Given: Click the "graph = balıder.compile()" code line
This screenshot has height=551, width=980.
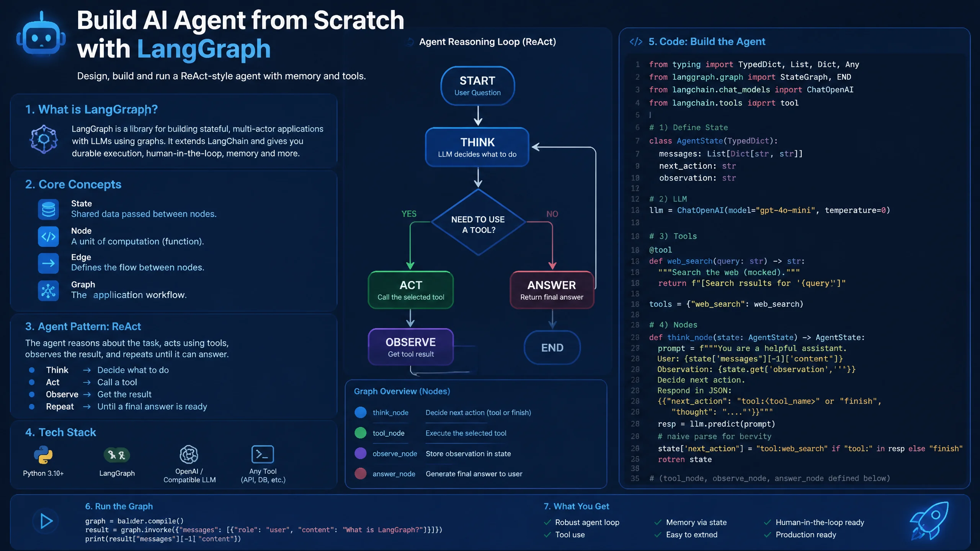Looking at the screenshot, I should coord(134,521).
